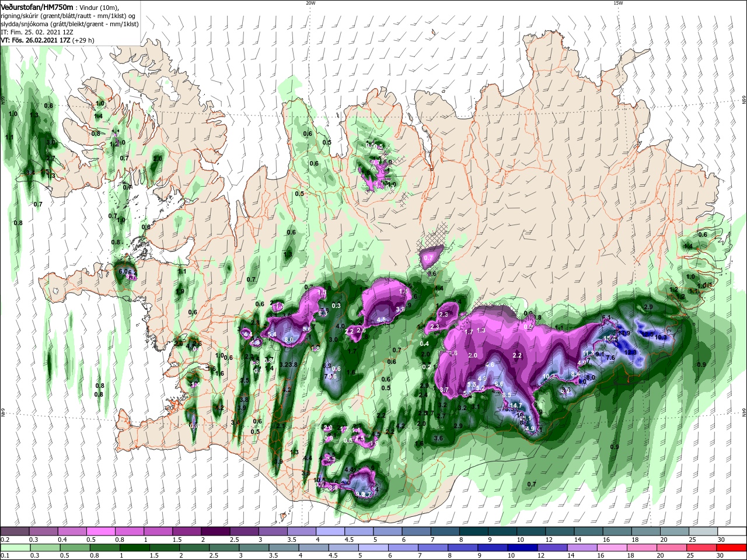Viewport: 747px width, 560px height.
Task: Click top legend swatch between 14 and 16
Action: click(x=588, y=531)
